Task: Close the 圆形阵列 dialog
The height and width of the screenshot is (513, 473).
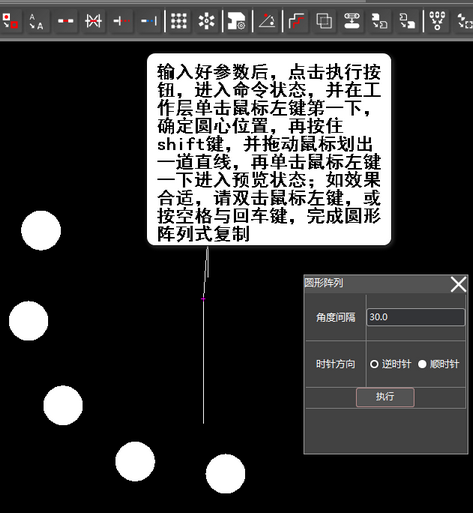Action: [458, 285]
